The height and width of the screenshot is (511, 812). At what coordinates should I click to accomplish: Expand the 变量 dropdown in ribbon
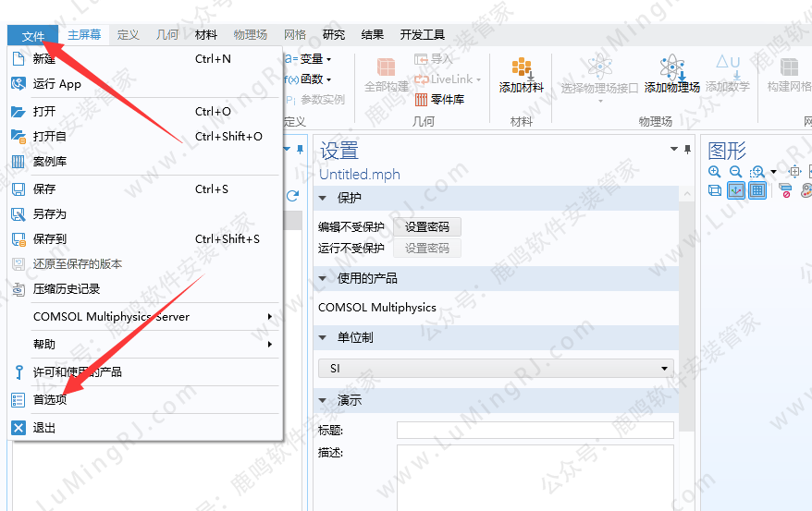tap(309, 59)
